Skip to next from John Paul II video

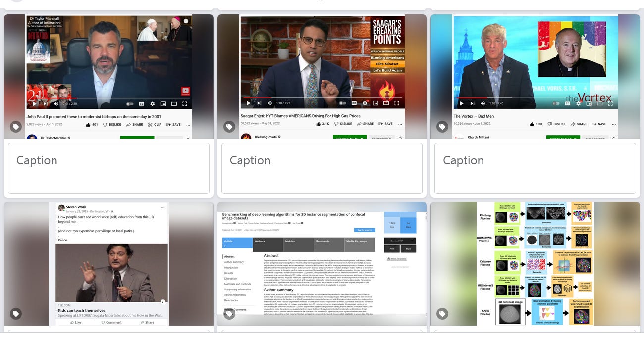(x=45, y=104)
